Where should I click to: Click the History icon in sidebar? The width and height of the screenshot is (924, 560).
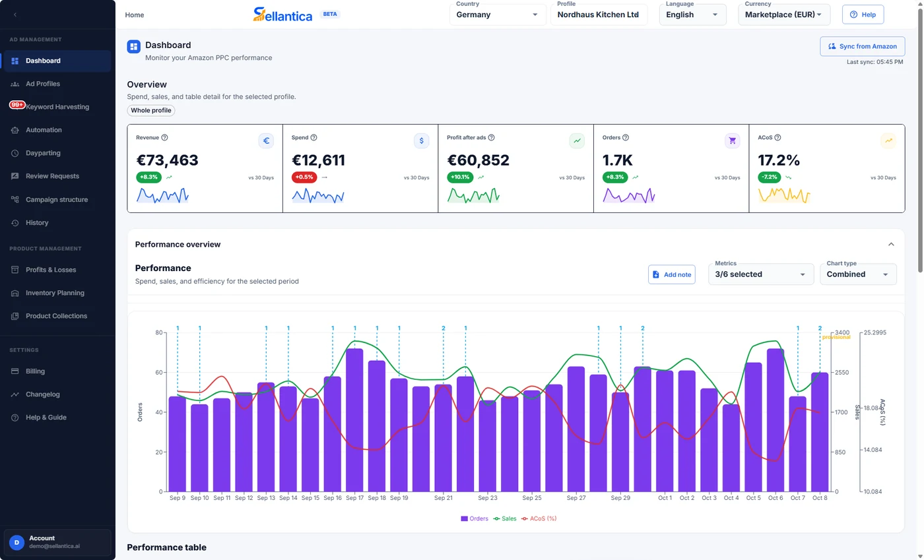click(15, 223)
